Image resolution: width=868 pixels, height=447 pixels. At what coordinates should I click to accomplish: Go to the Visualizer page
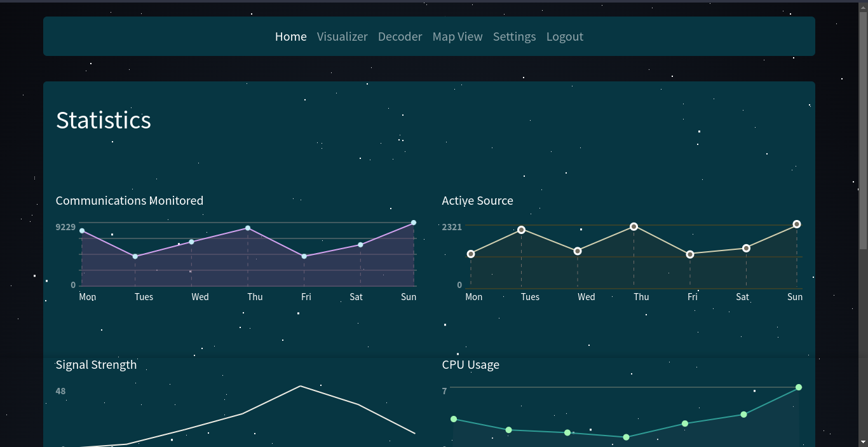pos(342,37)
